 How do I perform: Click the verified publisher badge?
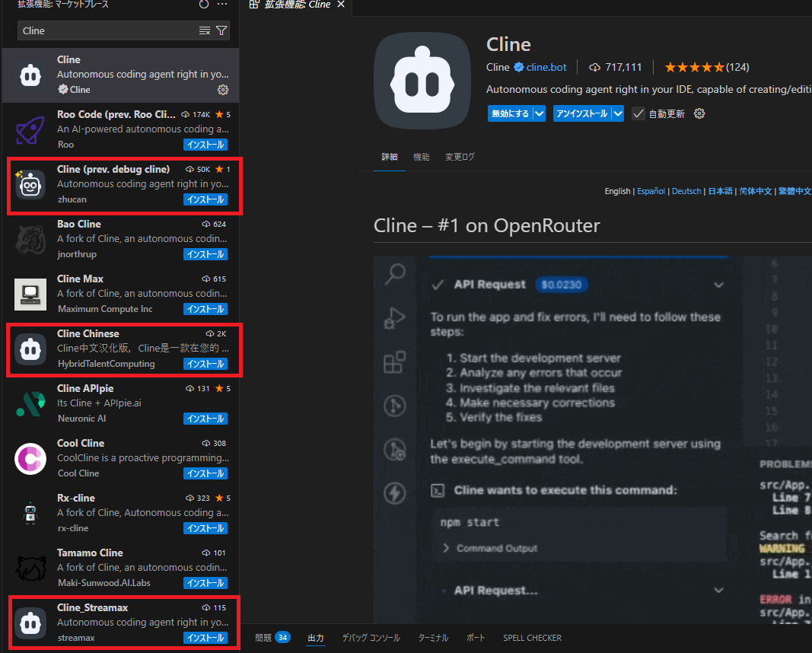click(x=518, y=67)
